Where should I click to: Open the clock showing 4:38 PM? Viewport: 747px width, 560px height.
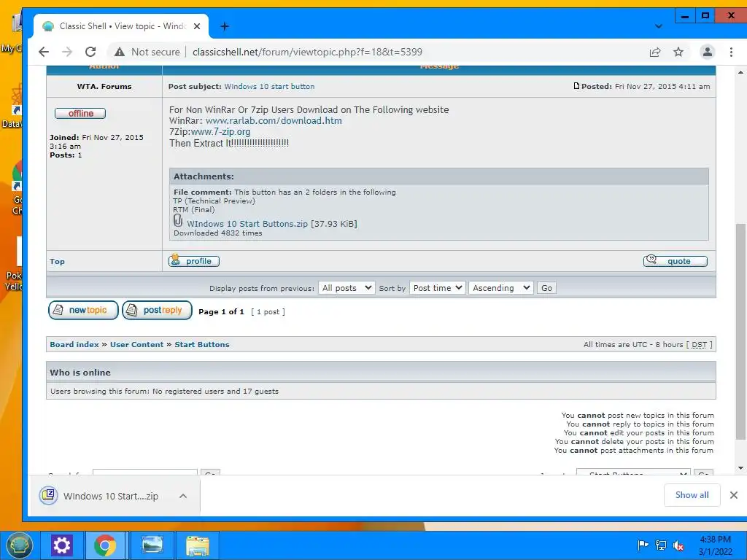tap(715, 545)
